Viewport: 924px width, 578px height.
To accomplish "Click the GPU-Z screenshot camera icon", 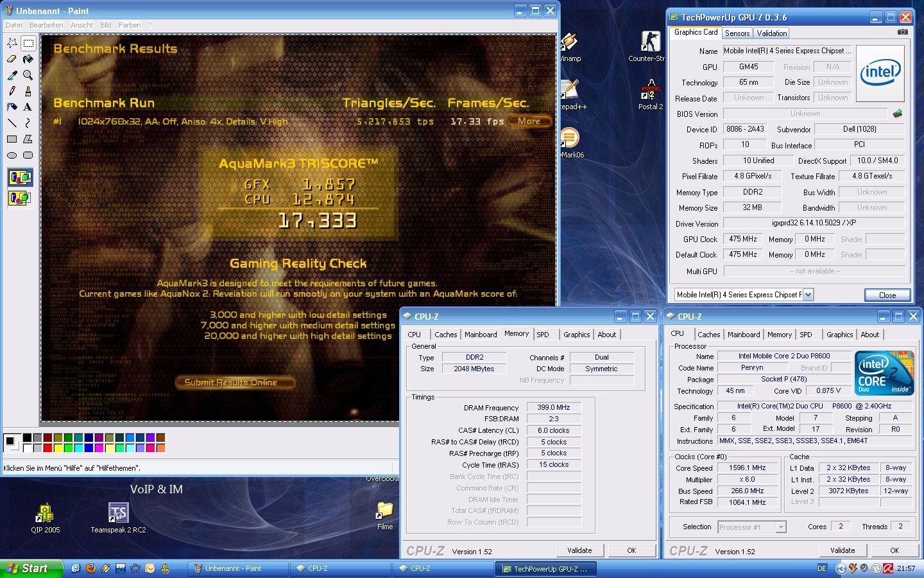I will coord(902,31).
